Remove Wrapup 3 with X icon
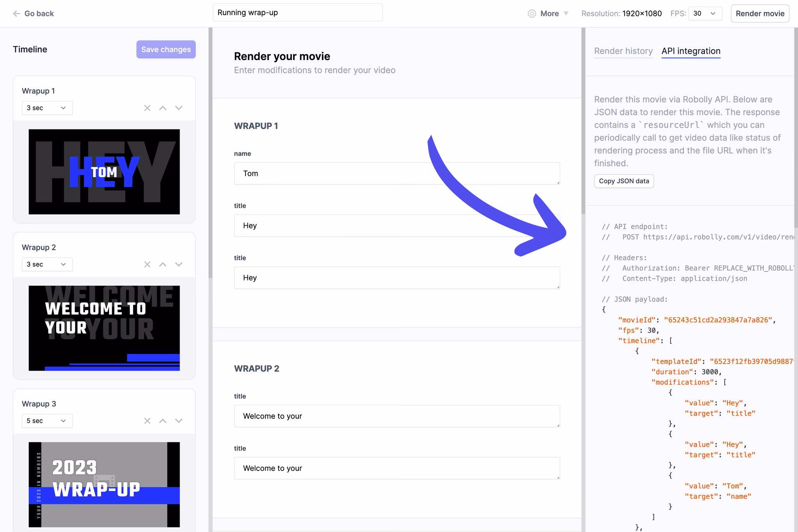The height and width of the screenshot is (532, 798). tap(147, 421)
